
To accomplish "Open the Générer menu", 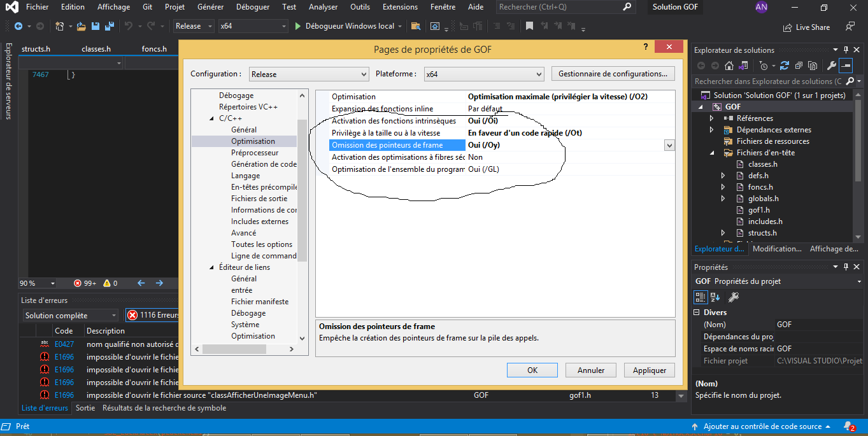I will pyautogui.click(x=210, y=7).
